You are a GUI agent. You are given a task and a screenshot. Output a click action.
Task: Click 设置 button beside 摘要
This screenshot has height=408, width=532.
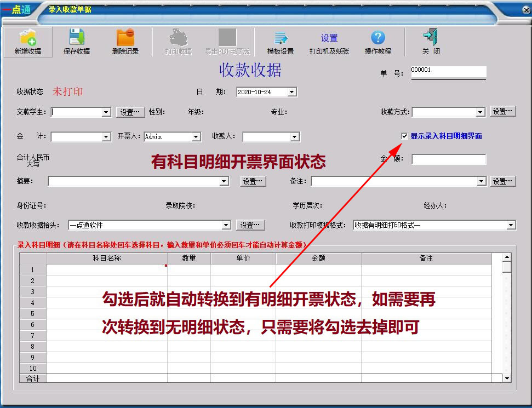tap(253, 181)
